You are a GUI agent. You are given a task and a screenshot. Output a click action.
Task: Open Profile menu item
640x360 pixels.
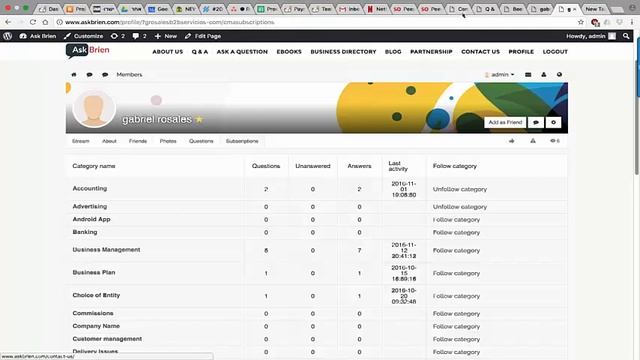521,52
